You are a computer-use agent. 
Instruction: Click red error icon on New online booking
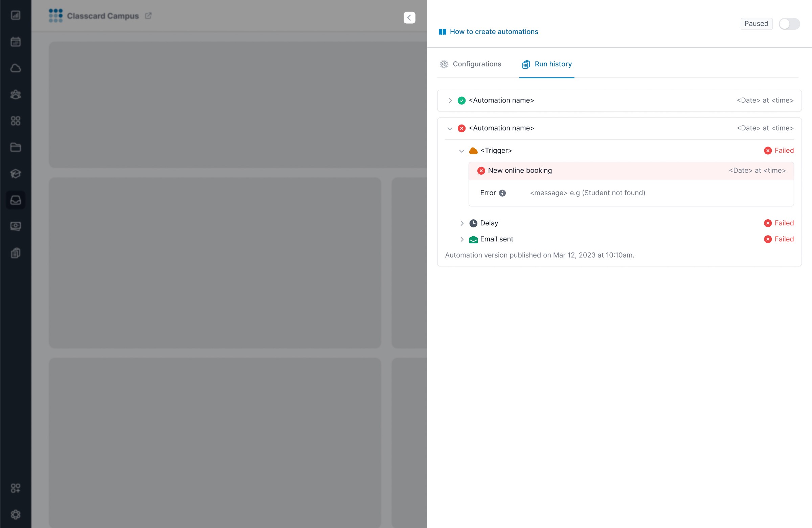click(x=481, y=171)
